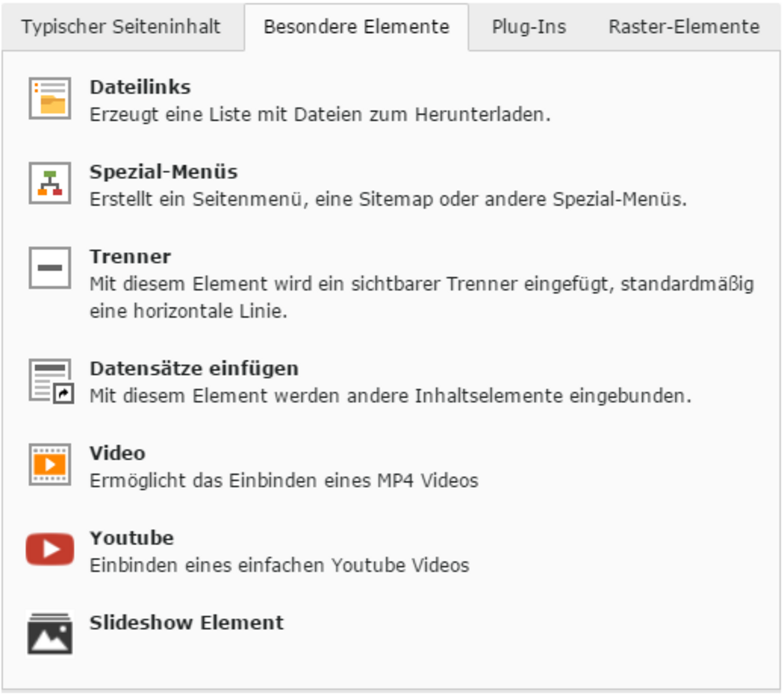Image resolution: width=784 pixels, height=696 pixels.
Task: Click the orange Video filmstrip icon
Action: [50, 464]
